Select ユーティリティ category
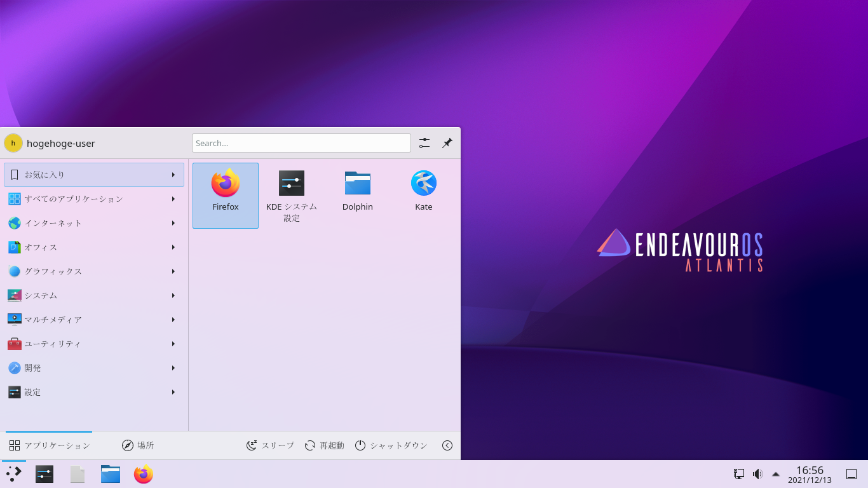Viewport: 868px width, 488px height. coord(94,344)
